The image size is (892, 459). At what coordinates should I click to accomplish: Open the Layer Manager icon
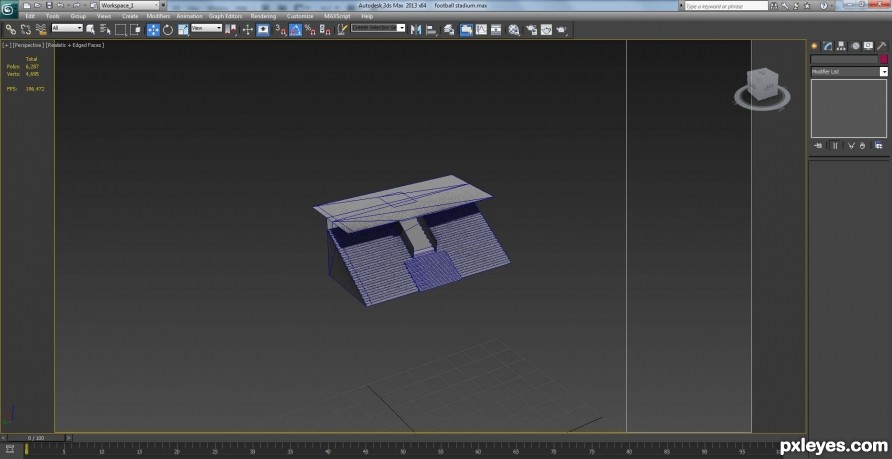pos(449,30)
